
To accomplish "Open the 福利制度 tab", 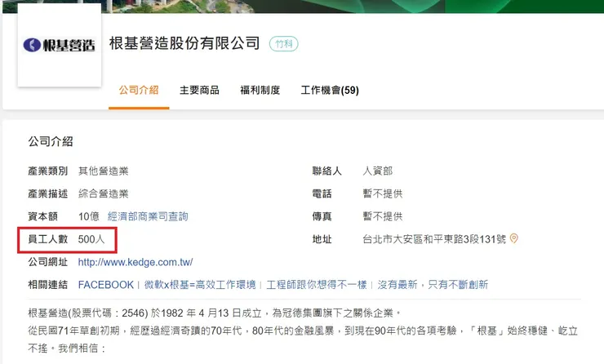I will pyautogui.click(x=260, y=90).
